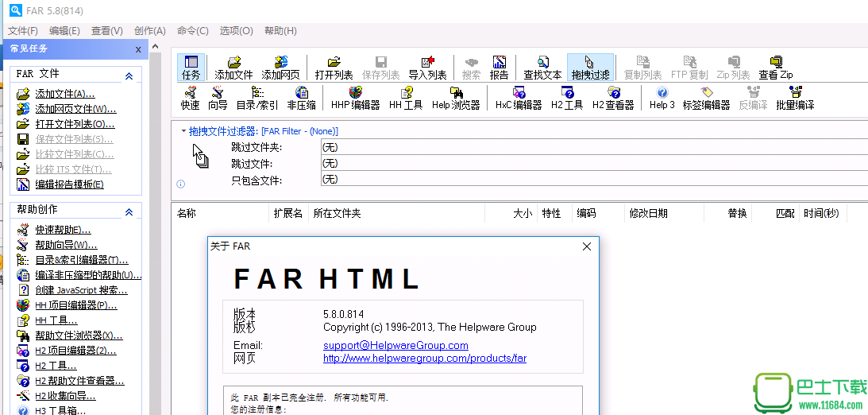Screen dimensions: 868x415
Task: Open the helpwaregroup.com/products/far web link
Action: (425, 358)
